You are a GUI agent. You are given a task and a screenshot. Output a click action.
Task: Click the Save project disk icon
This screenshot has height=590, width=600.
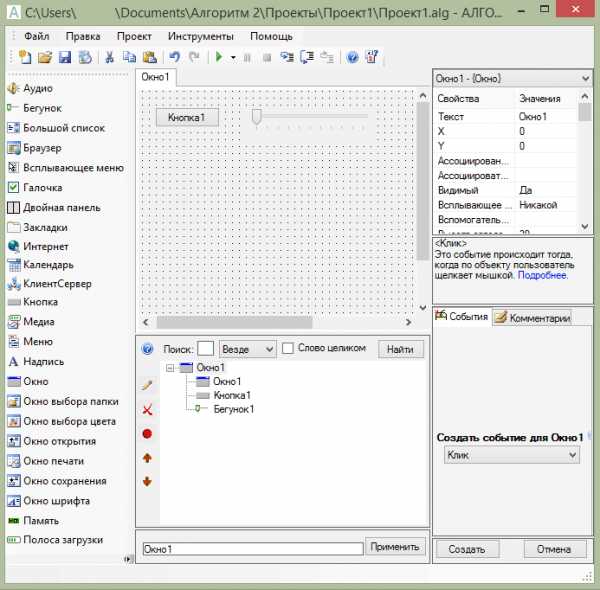pos(65,57)
